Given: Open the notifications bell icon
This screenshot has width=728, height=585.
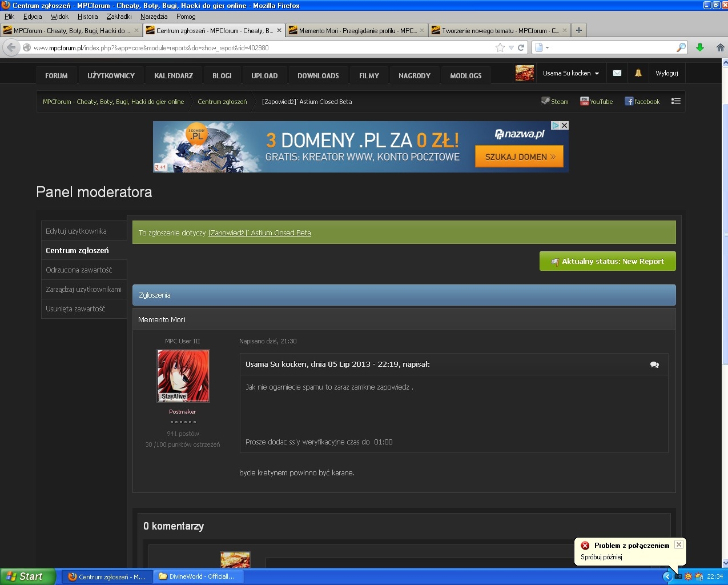Looking at the screenshot, I should tap(638, 73).
